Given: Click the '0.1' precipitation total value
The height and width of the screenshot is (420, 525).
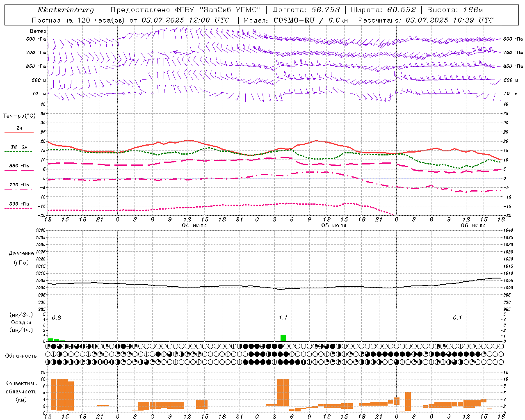Looking at the screenshot, I should point(457,318).
